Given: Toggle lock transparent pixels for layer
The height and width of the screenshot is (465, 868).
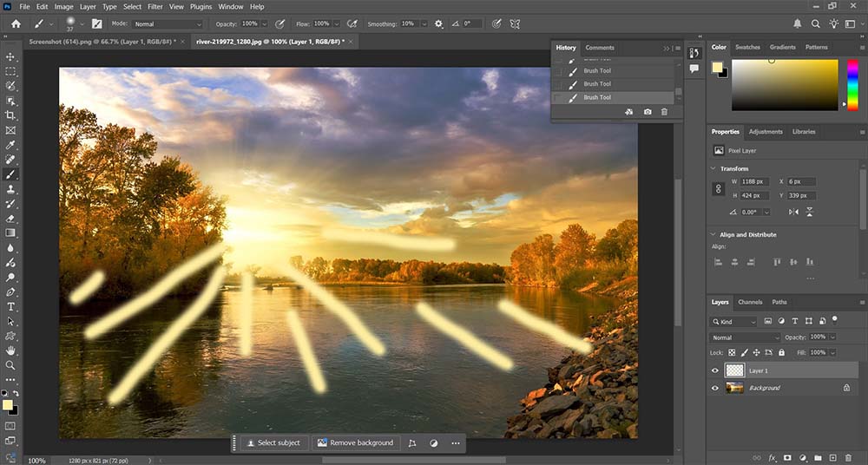Looking at the screenshot, I should coord(732,352).
